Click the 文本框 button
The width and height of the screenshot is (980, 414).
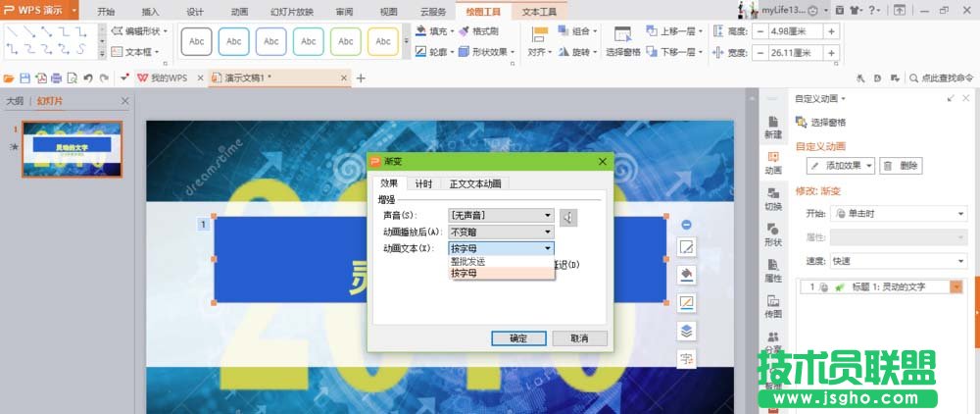135,52
